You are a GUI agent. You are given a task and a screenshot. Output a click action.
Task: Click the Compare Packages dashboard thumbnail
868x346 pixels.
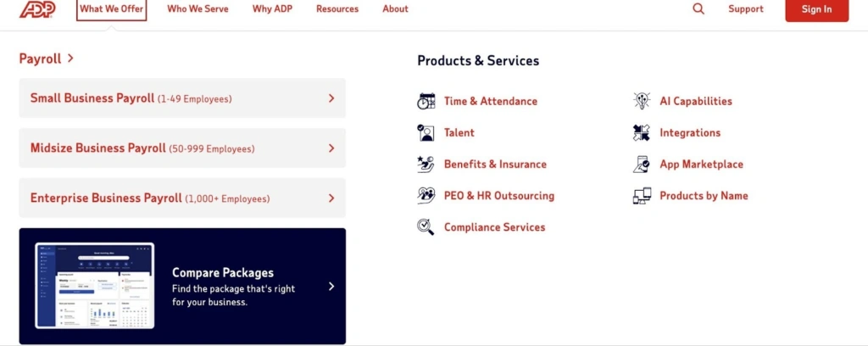(x=95, y=286)
